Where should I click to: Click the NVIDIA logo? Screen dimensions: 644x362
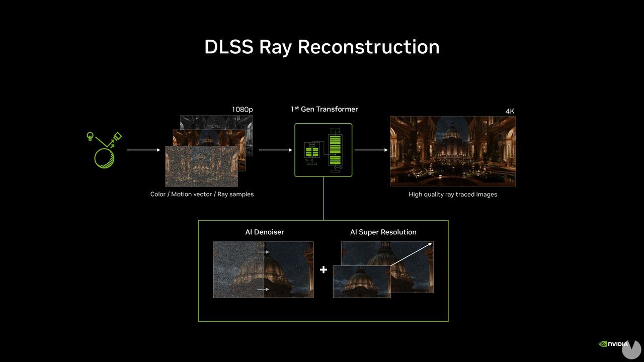pyautogui.click(x=613, y=344)
